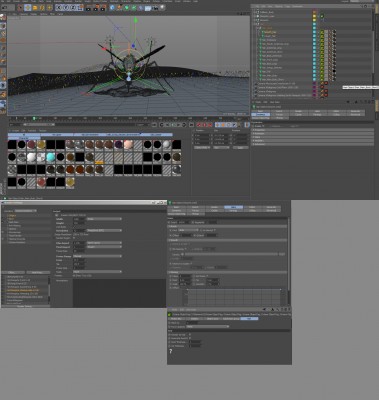
Task: Move the green timeline playhead marker
Action: [x=34, y=118]
